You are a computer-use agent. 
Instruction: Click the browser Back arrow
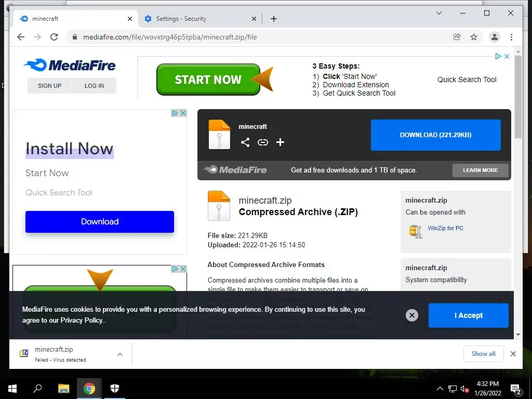[x=21, y=37]
